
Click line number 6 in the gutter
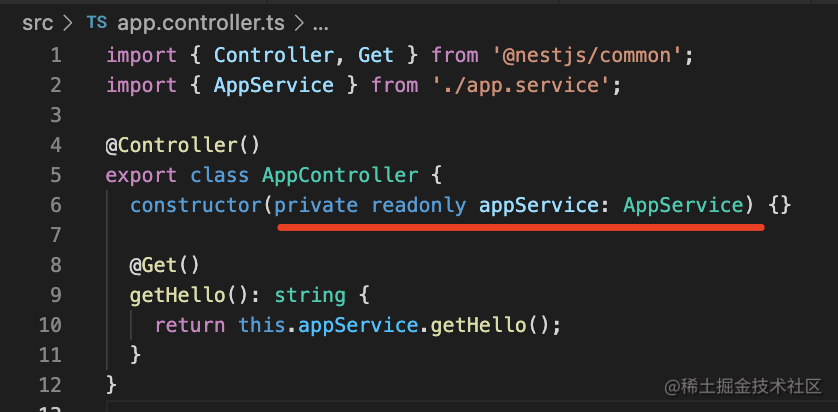tap(55, 205)
